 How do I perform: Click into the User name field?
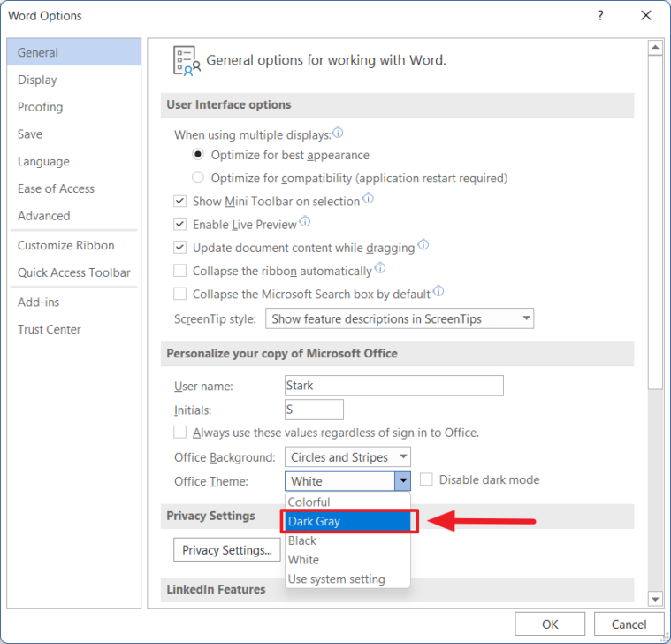[x=394, y=386]
